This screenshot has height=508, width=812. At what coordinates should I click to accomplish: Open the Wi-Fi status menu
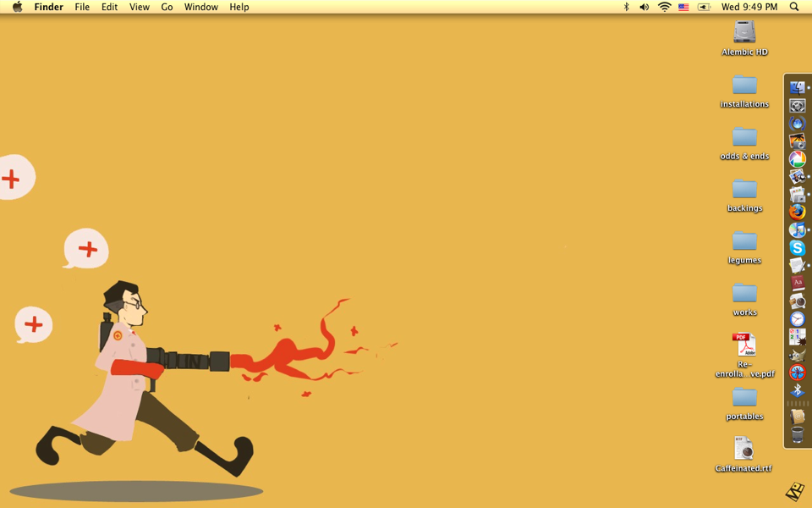click(664, 7)
